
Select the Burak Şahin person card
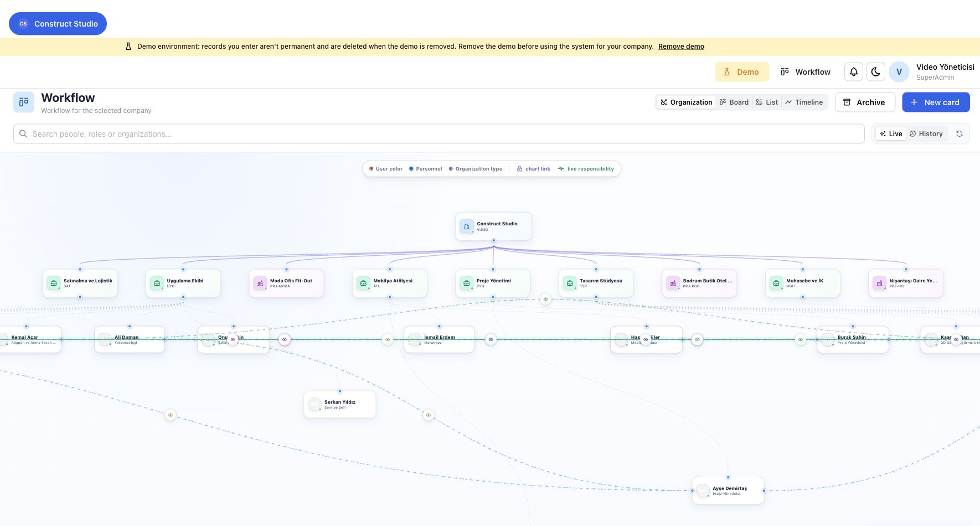(853, 339)
